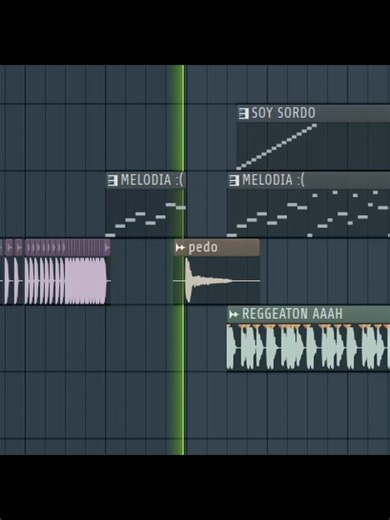Click the pedo clip waveform

click(x=217, y=280)
